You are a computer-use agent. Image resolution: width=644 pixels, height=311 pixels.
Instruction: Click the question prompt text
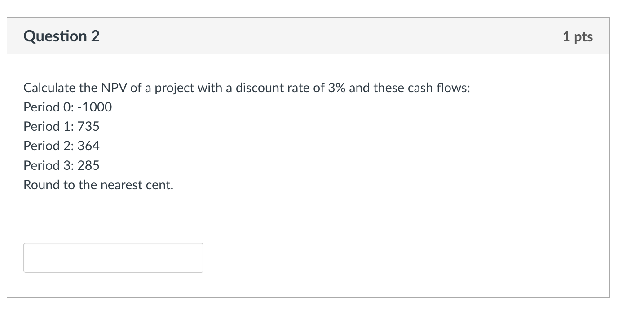(x=246, y=88)
